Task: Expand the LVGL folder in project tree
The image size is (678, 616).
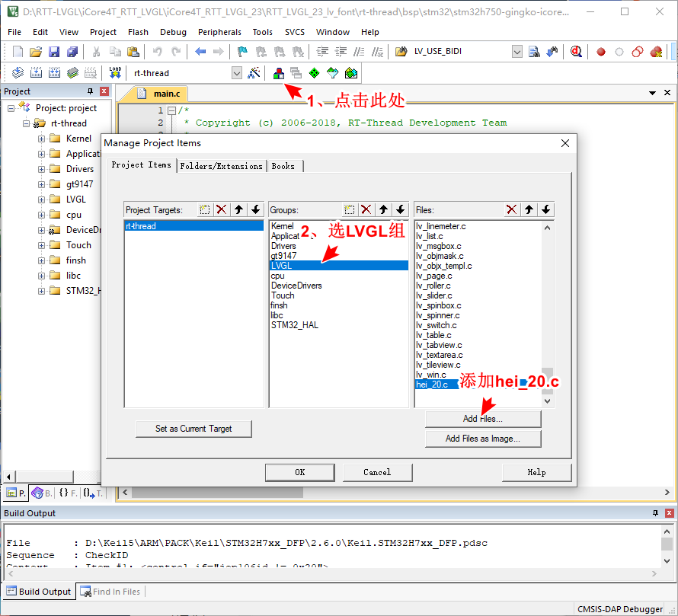Action: [42, 199]
